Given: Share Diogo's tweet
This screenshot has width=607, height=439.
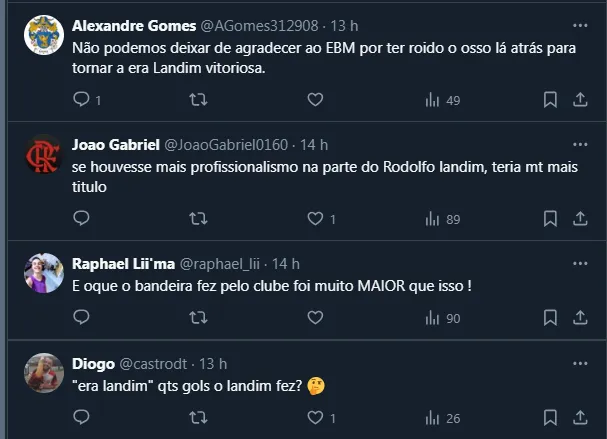Looking at the screenshot, I should tap(580, 417).
